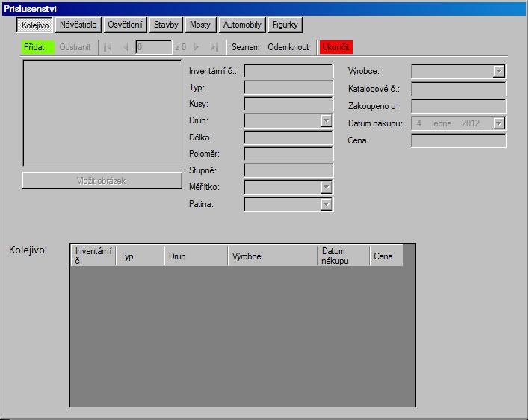529x420 pixels.
Task: Click Odemknout to unlock the form
Action: (x=288, y=47)
